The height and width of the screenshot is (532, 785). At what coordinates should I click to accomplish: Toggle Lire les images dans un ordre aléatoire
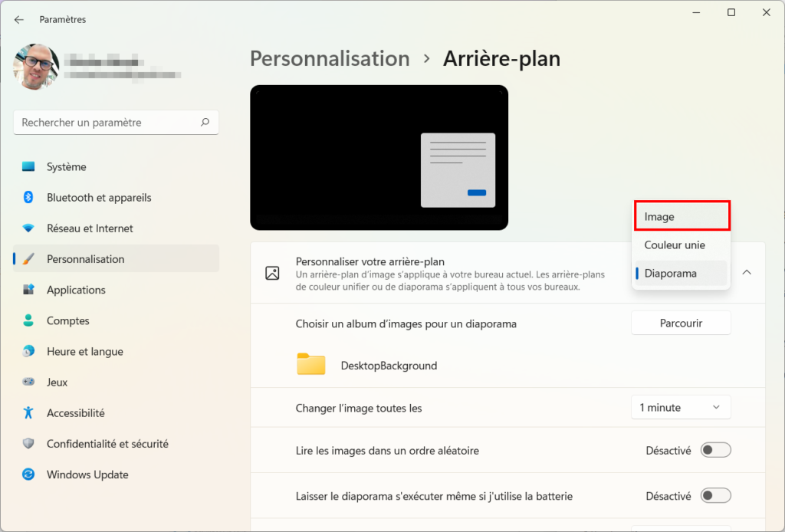(x=715, y=450)
